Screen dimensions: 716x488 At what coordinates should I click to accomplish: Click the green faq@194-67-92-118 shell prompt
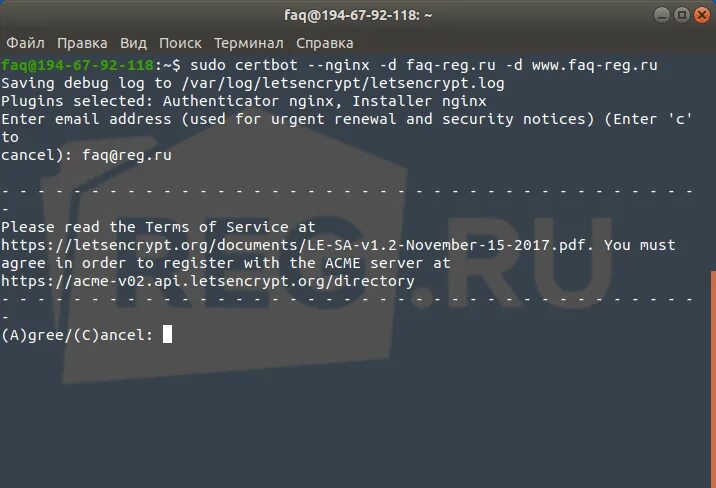pyautogui.click(x=77, y=65)
